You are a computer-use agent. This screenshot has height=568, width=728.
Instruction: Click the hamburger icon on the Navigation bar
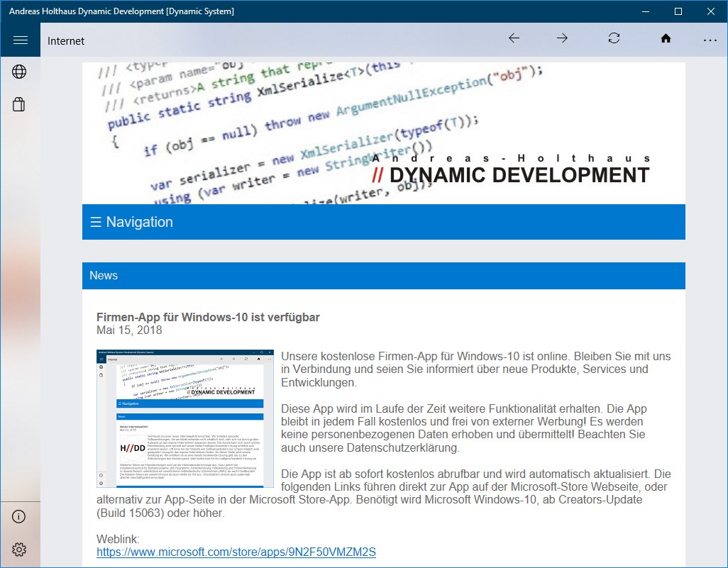(95, 221)
